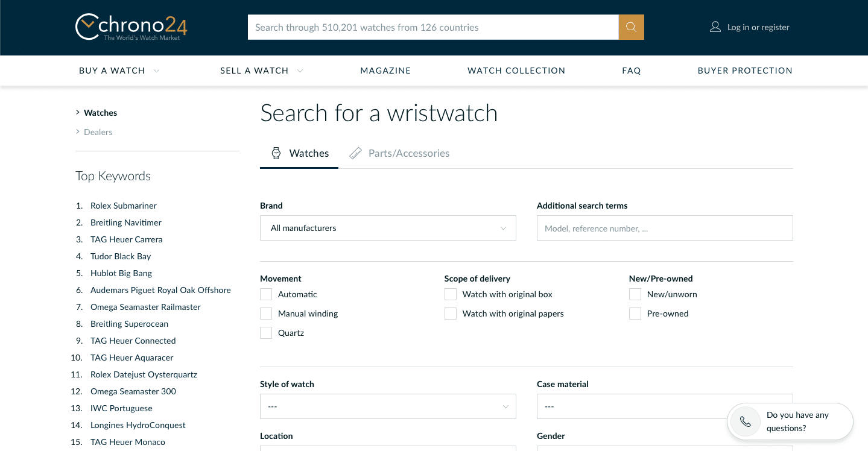
Task: Click chevron arrow beside Watches in sidebar
Action: 78,113
